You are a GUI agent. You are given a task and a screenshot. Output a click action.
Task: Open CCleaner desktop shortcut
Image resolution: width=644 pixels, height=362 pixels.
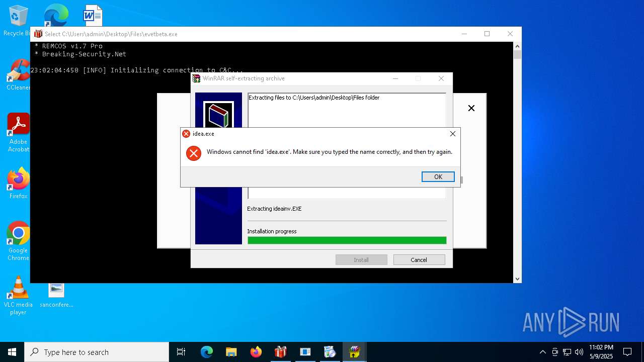[18, 75]
